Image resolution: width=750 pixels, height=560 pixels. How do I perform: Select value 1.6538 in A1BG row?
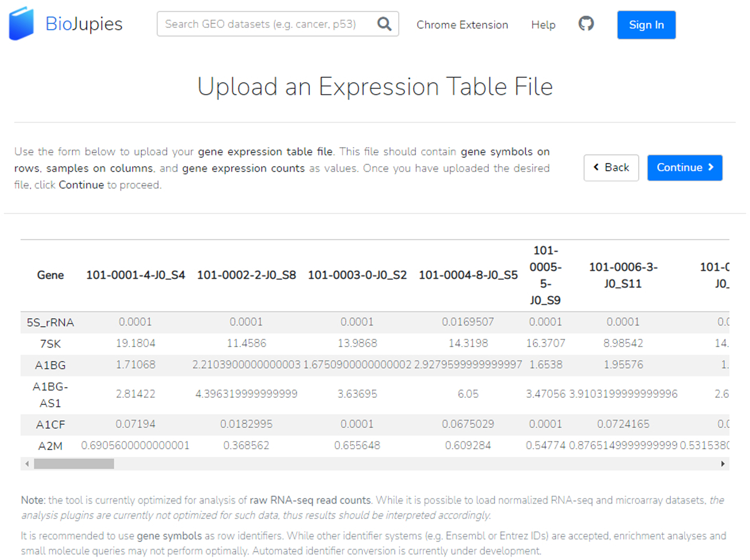pos(545,364)
